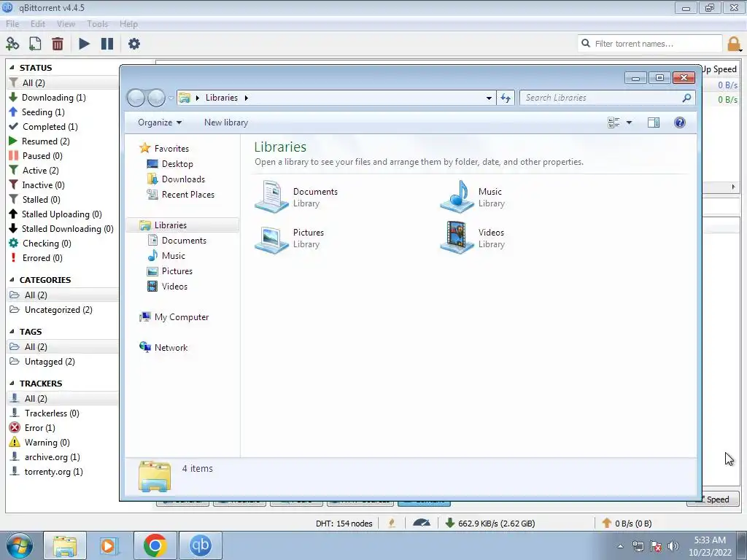Click the Windows Start orb
Image resolution: width=747 pixels, height=560 pixels.
tap(20, 545)
